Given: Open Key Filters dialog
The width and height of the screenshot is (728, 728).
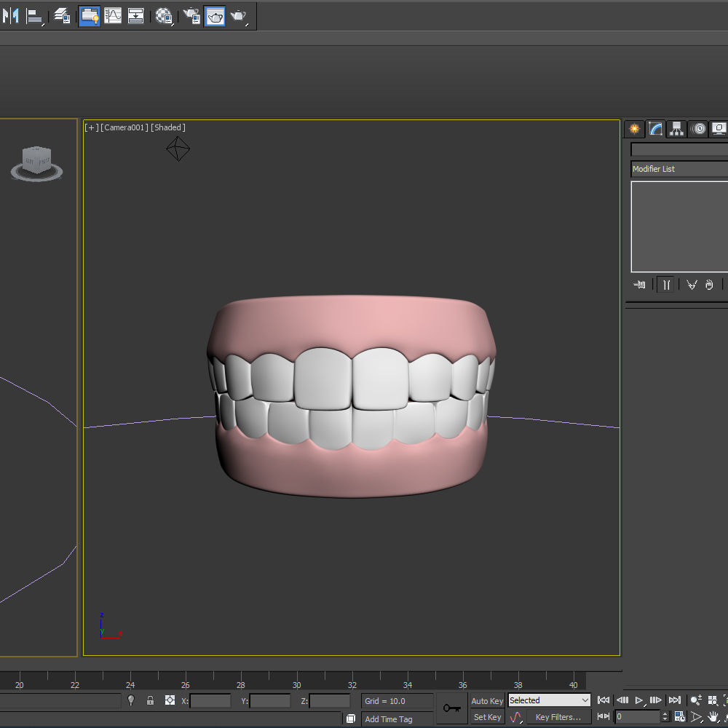Looking at the screenshot, I should point(558,717).
